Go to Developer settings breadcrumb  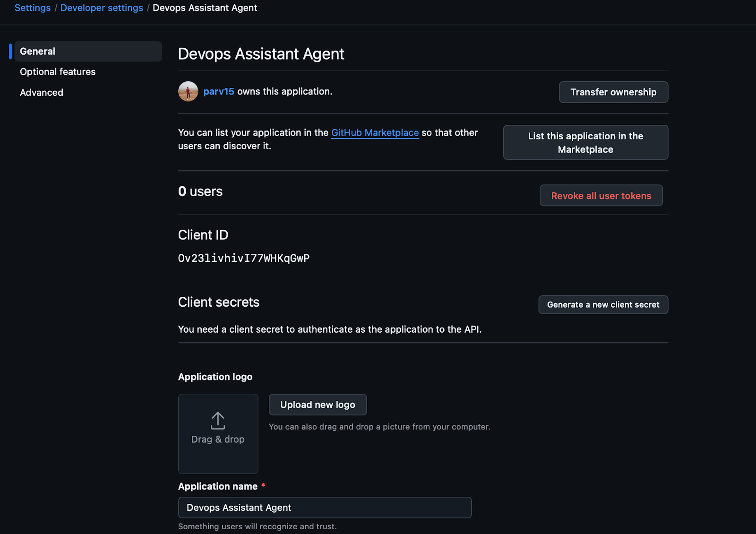point(102,8)
